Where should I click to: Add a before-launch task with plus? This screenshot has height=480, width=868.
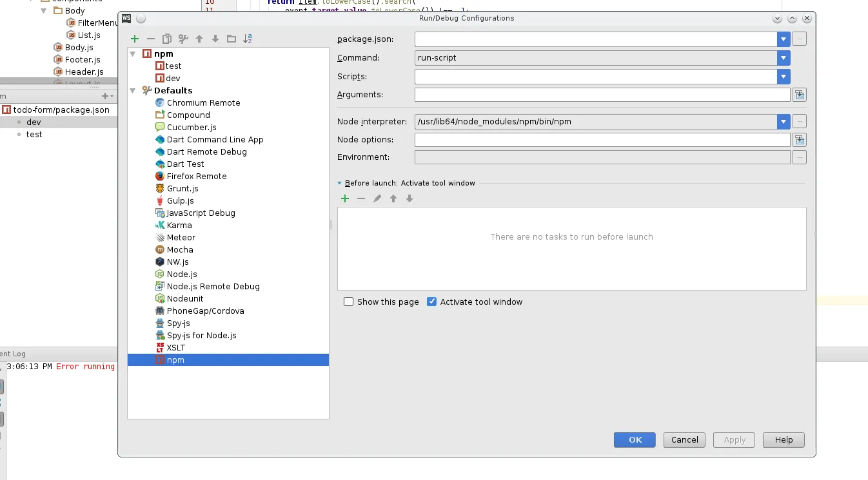point(345,198)
